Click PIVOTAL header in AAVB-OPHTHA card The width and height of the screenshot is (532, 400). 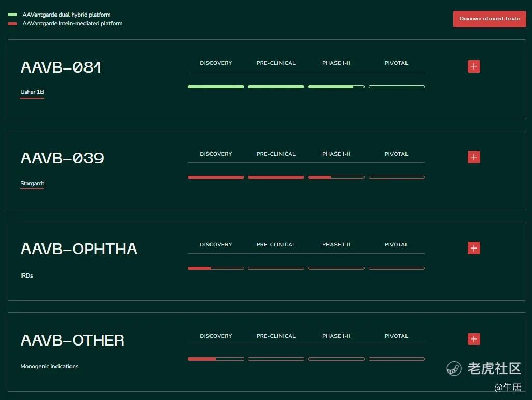(396, 244)
